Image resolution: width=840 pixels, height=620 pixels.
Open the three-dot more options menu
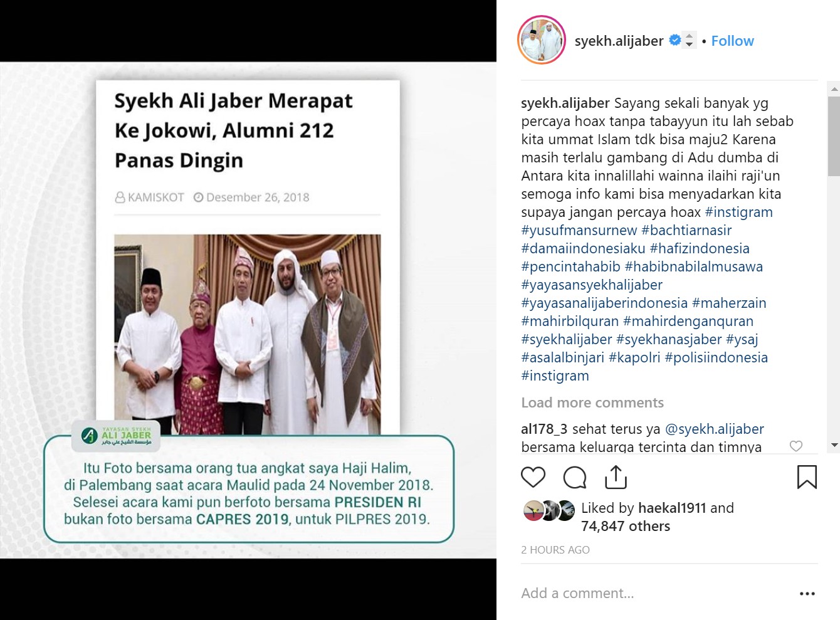[807, 594]
